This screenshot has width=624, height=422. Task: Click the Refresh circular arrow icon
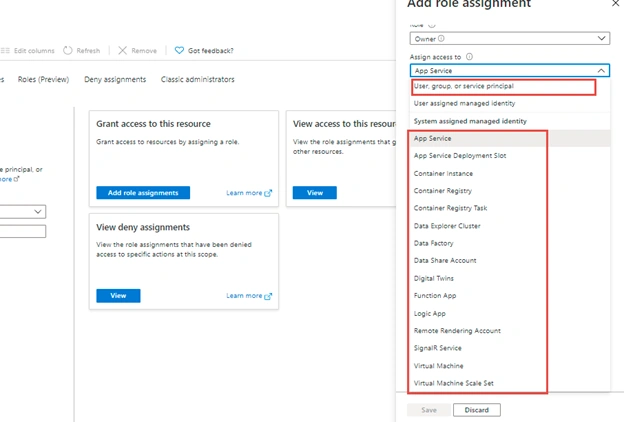68,51
